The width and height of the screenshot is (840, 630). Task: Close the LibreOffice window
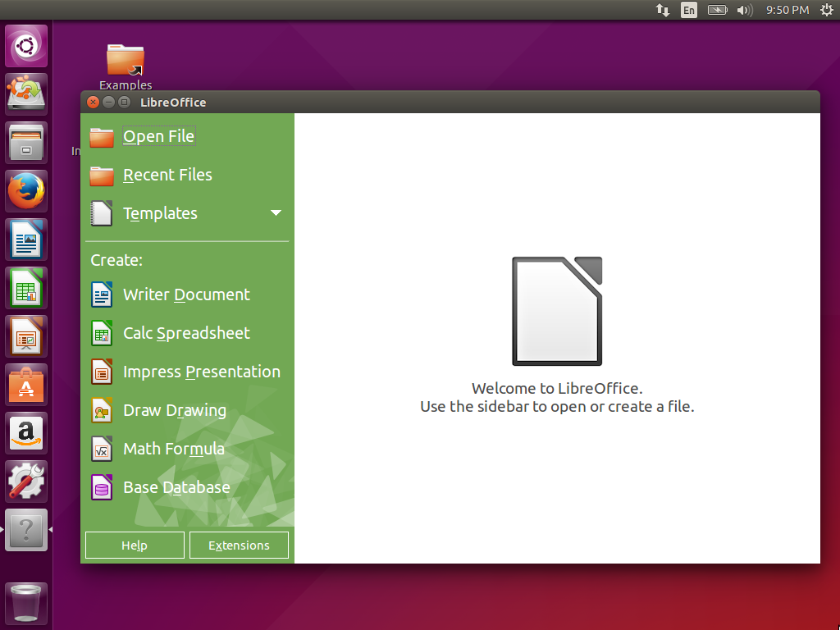(x=94, y=102)
